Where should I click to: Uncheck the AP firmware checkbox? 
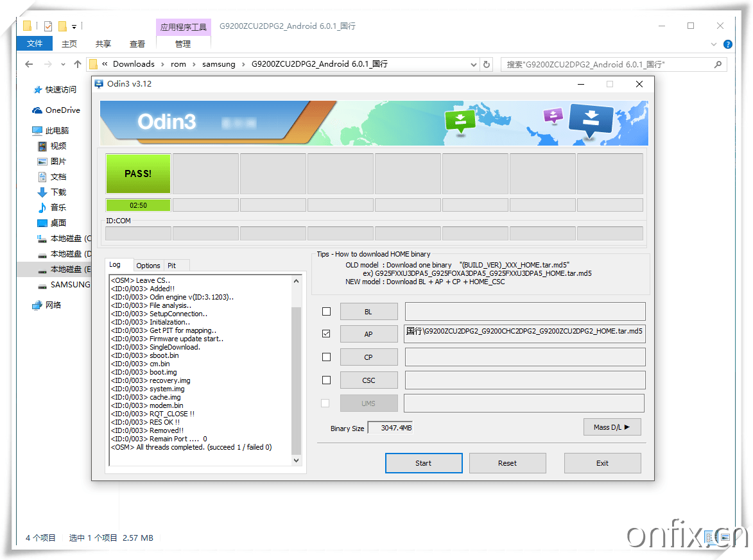(x=326, y=334)
